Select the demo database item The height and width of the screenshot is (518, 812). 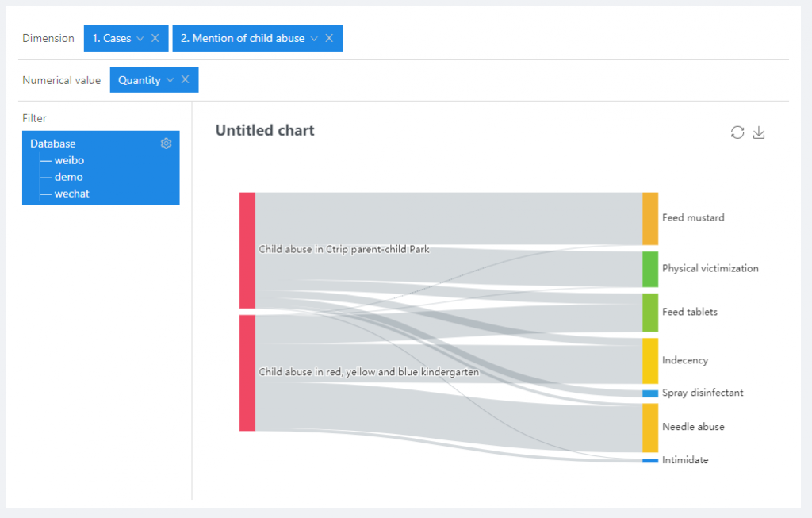(x=68, y=177)
